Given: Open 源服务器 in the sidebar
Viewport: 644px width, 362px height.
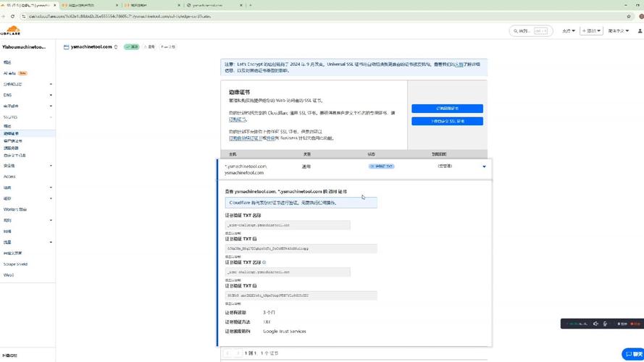Looking at the screenshot, I should 11,148.
